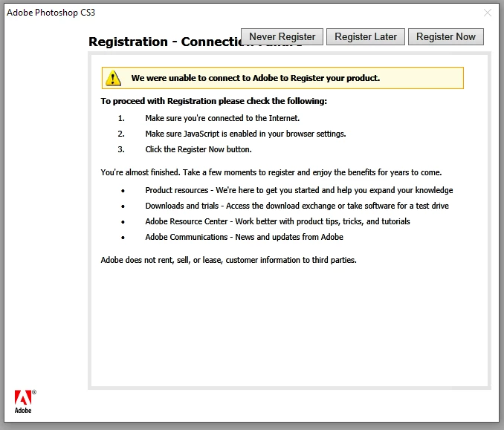Click 'To proceed with Registration' heading

click(214, 101)
